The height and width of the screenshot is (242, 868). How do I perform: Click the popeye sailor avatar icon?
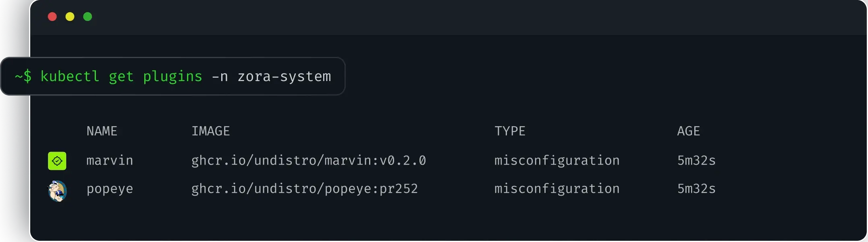pos(58,191)
